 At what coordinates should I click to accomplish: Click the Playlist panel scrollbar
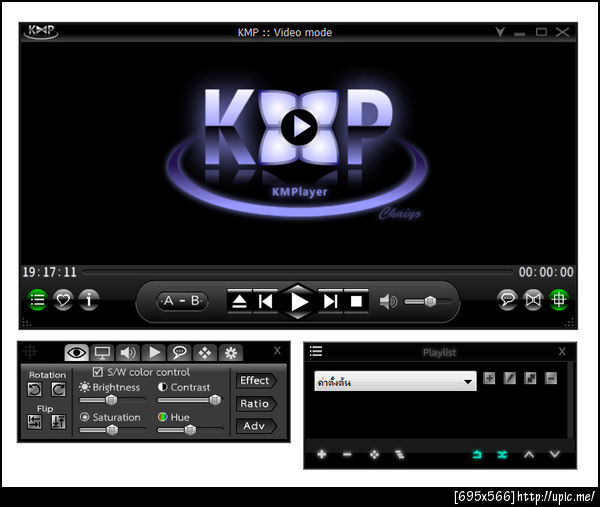point(571,399)
